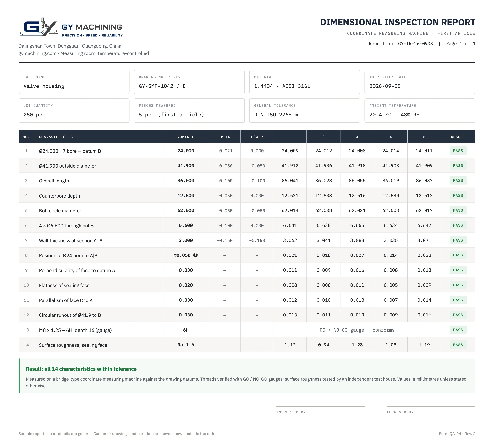Image resolution: width=494 pixels, height=448 pixels.
Task: Click drawing number GY-SMP-1042 / B
Action: pos(162,86)
